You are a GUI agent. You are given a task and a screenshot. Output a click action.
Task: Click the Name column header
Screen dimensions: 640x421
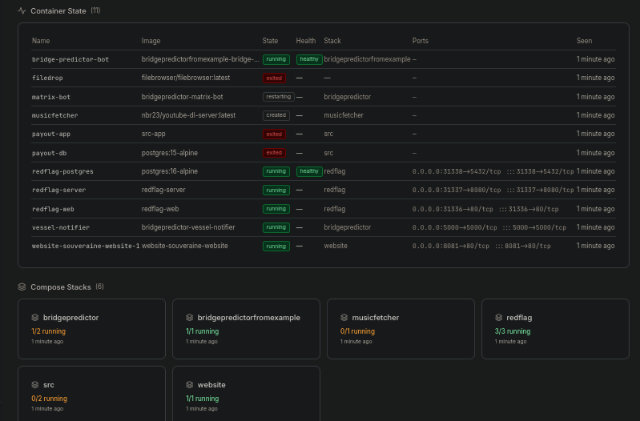point(41,40)
